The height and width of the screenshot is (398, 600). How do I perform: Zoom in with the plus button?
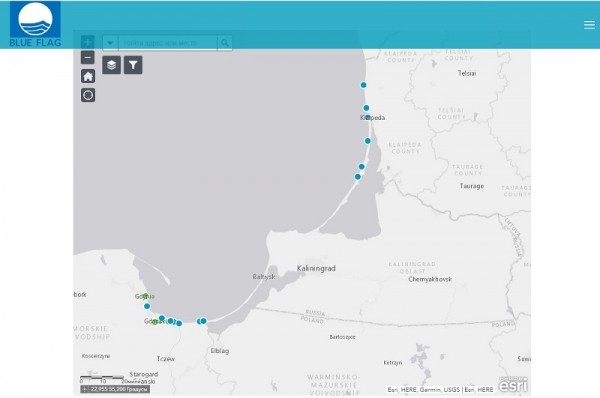click(x=88, y=42)
